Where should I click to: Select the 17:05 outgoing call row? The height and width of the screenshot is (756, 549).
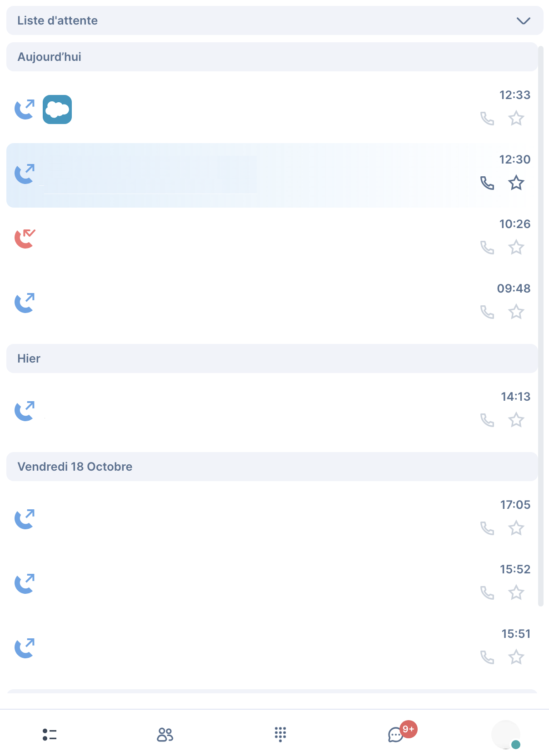coord(272,518)
